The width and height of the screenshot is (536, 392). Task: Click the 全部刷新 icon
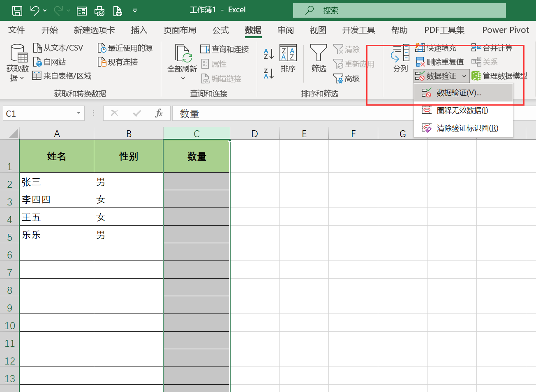click(183, 53)
